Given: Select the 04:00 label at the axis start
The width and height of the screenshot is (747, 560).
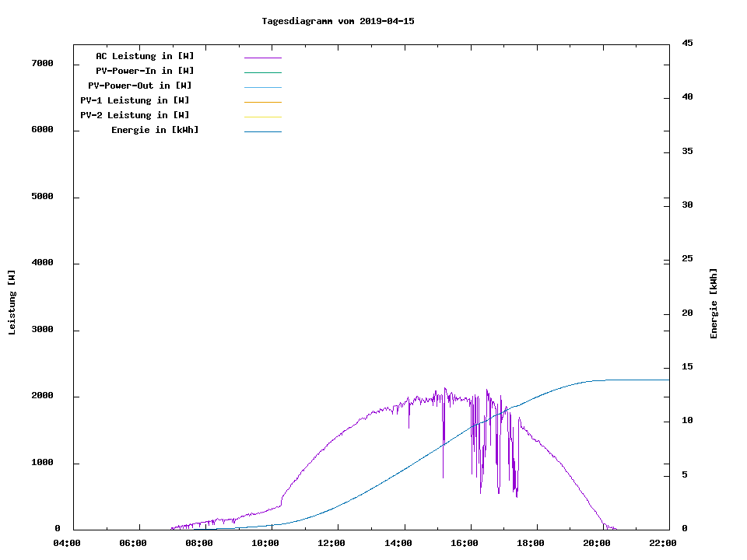Looking at the screenshot, I should [67, 543].
